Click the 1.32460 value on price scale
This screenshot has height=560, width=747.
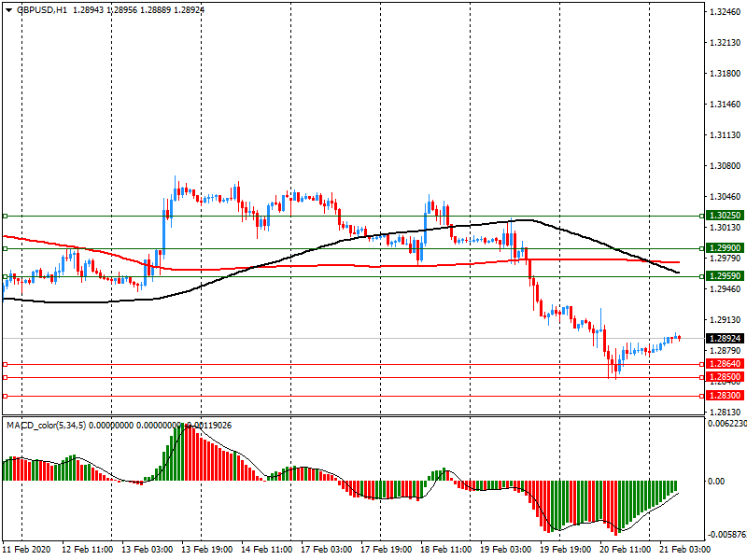725,12
